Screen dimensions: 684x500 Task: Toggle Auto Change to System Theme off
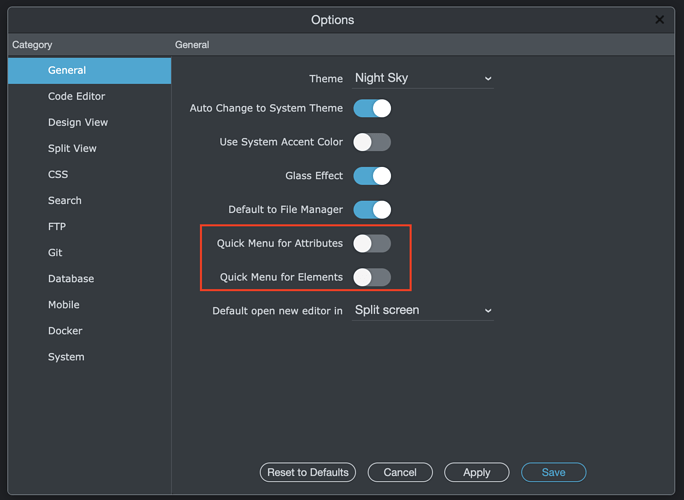point(372,108)
